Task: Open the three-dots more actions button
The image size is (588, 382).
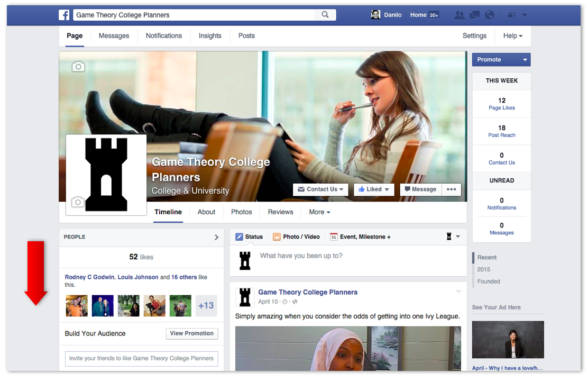Action: pos(452,189)
